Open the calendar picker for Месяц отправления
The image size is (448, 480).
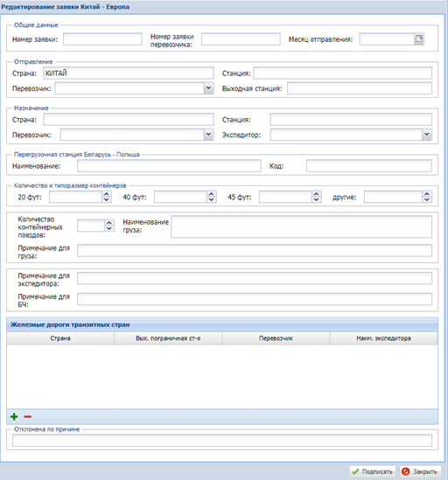(419, 38)
